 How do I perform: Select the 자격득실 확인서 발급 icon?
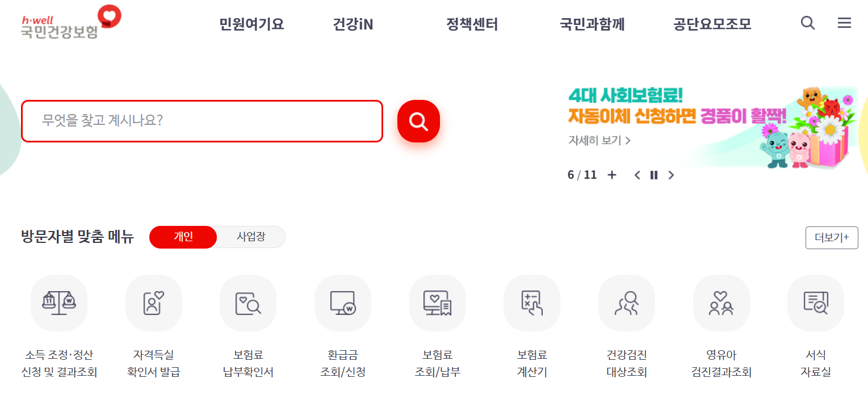coord(153,302)
